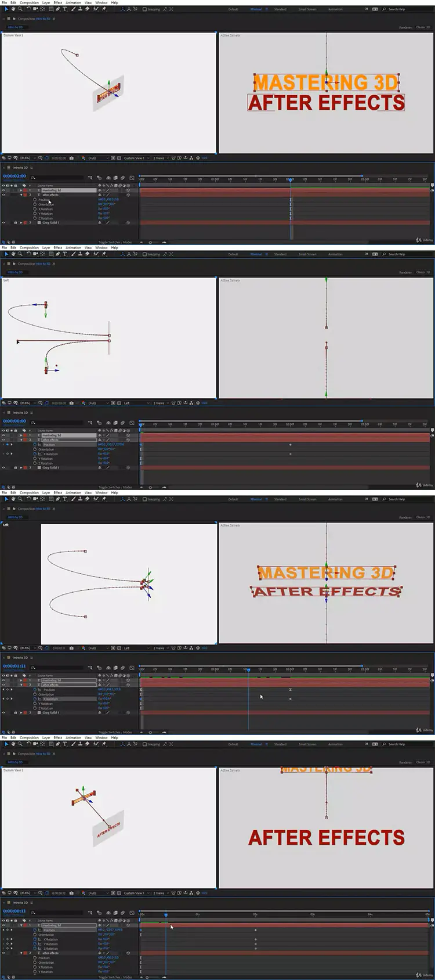The width and height of the screenshot is (435, 980).
Task: Open the magnification dropdown in the 0:00:02:00 viewer
Action: point(27,158)
